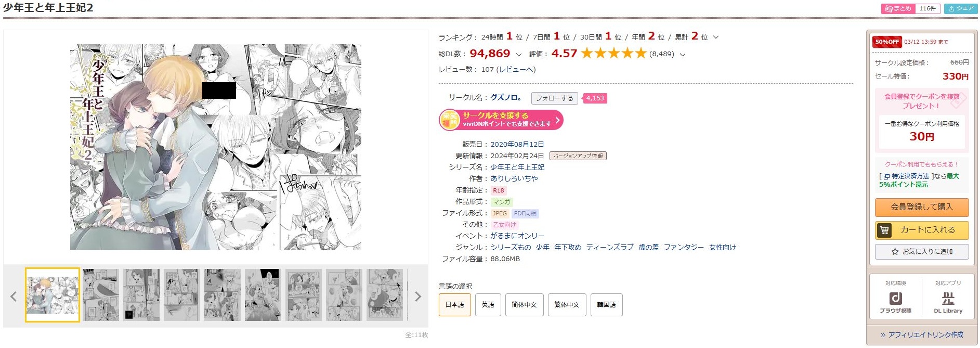Click the share icon button at top right
Screen dimensions: 980x348
pyautogui.click(x=961, y=8)
